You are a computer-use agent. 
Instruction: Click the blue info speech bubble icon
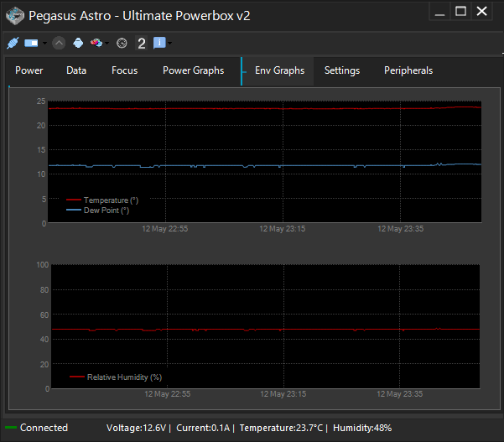tap(159, 43)
